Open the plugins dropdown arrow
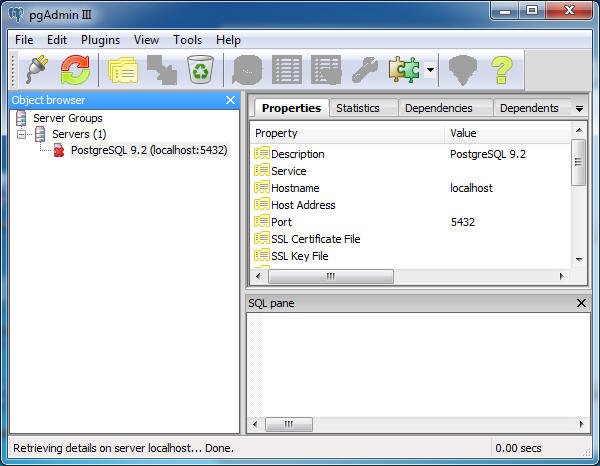 430,70
